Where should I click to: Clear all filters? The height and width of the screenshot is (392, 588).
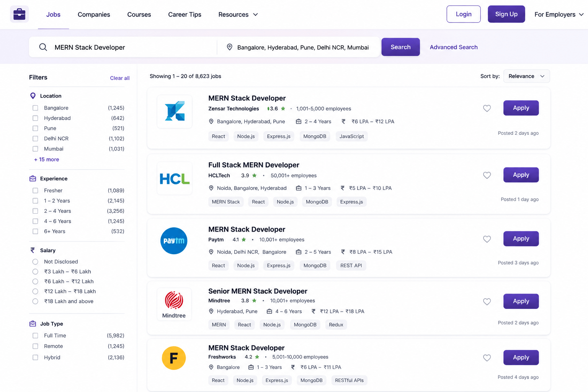(x=120, y=78)
